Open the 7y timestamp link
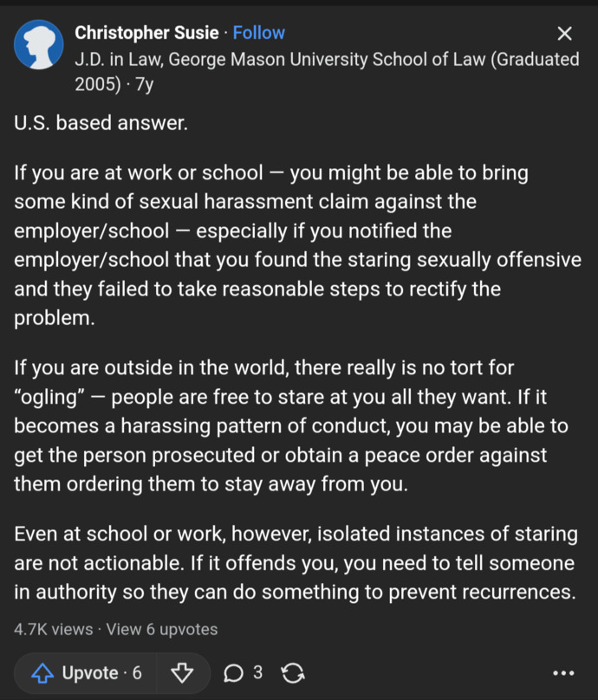Image resolution: width=598 pixels, height=700 pixels. [x=144, y=84]
